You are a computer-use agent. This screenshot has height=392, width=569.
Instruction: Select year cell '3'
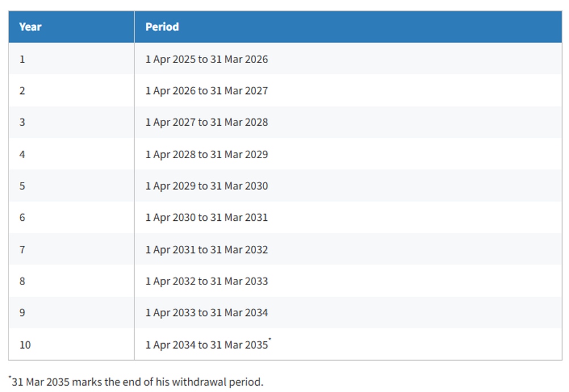72,122
